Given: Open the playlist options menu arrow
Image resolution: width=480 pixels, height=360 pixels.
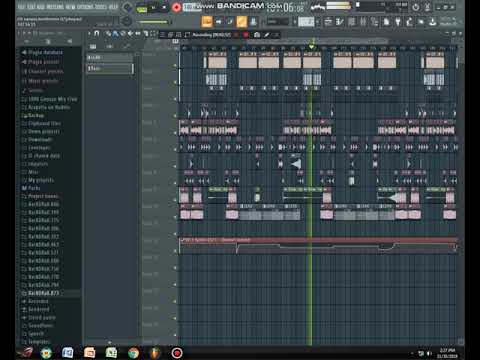Looking at the screenshot, I should (x=89, y=33).
